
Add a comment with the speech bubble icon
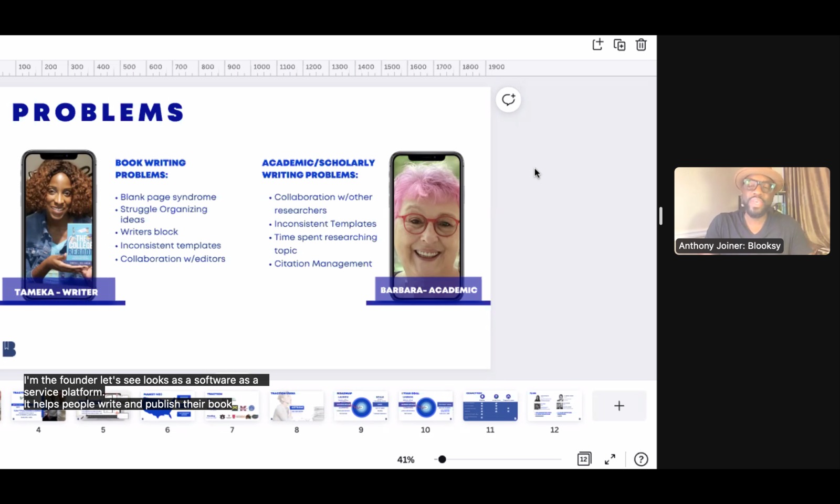(x=508, y=100)
